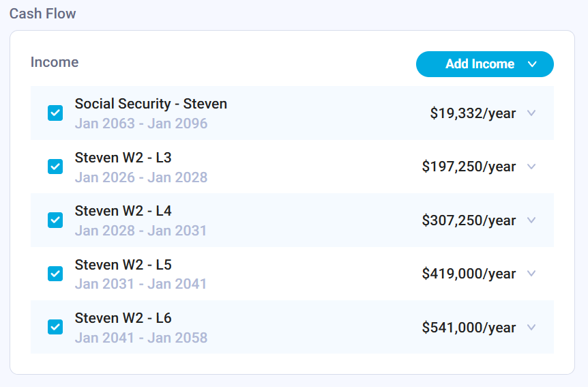Select the $419,000/year amount
The width and height of the screenshot is (588, 387).
pos(469,274)
